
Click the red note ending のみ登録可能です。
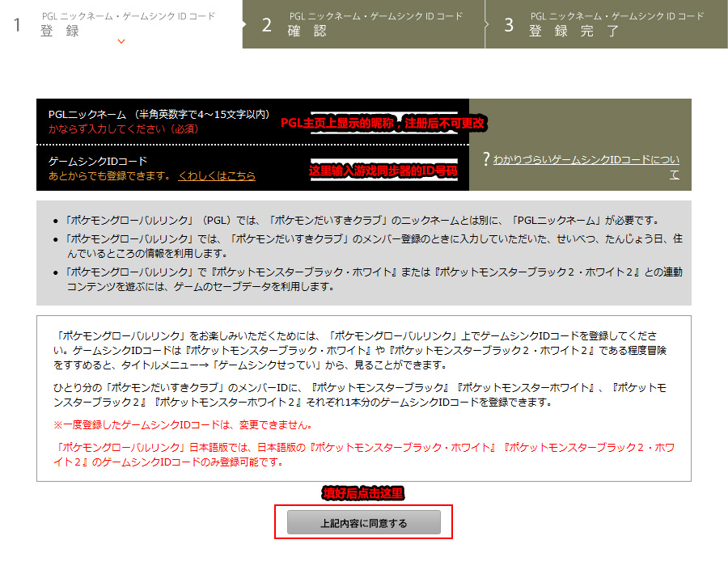[364, 454]
